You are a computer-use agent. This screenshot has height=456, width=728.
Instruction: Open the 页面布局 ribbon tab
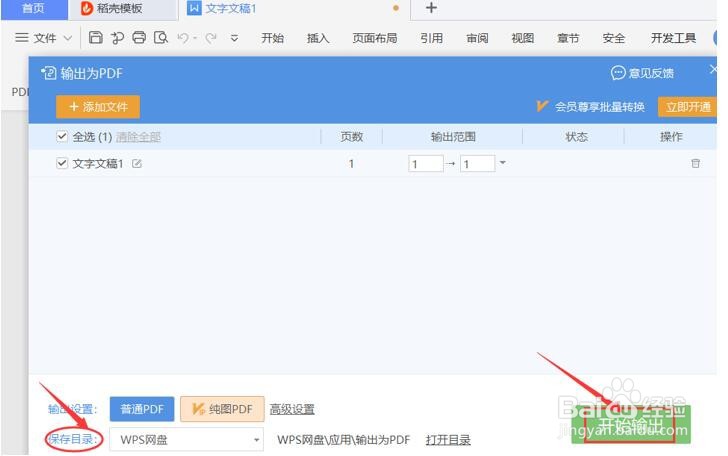tap(375, 38)
